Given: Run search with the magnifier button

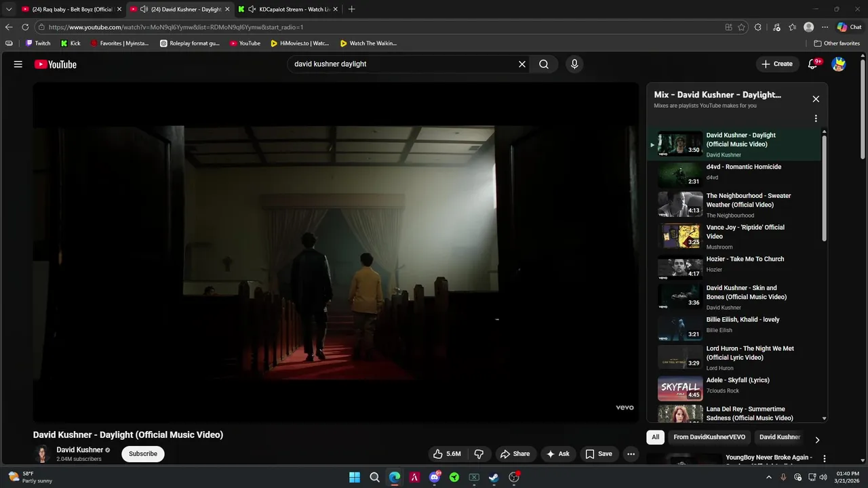Looking at the screenshot, I should (544, 64).
